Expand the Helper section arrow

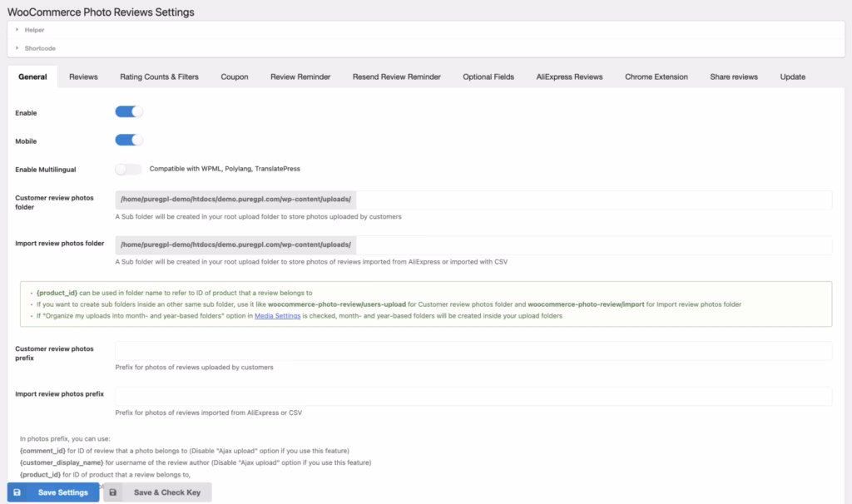(17, 30)
